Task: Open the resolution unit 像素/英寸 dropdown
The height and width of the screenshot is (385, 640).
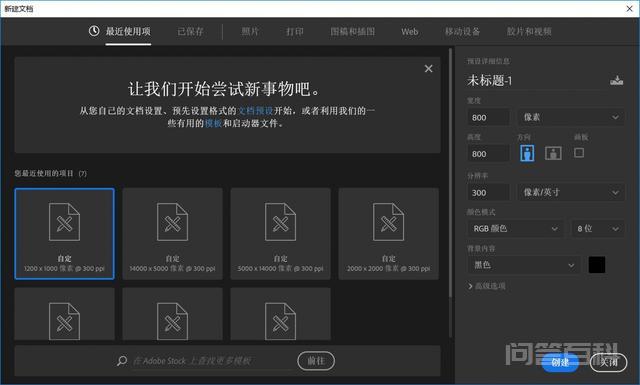Action: 571,192
